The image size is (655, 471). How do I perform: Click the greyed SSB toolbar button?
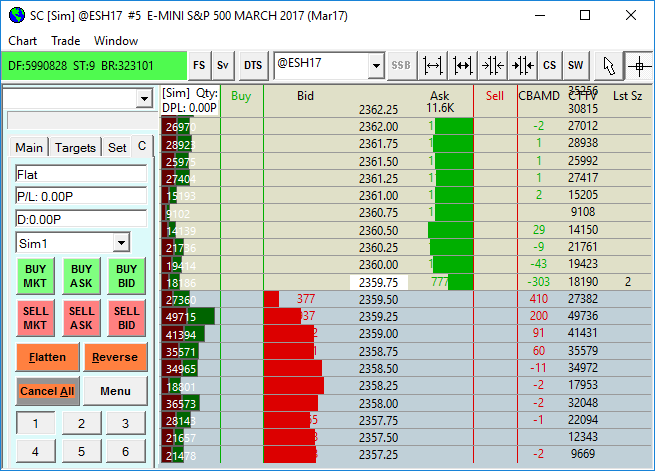pyautogui.click(x=401, y=66)
